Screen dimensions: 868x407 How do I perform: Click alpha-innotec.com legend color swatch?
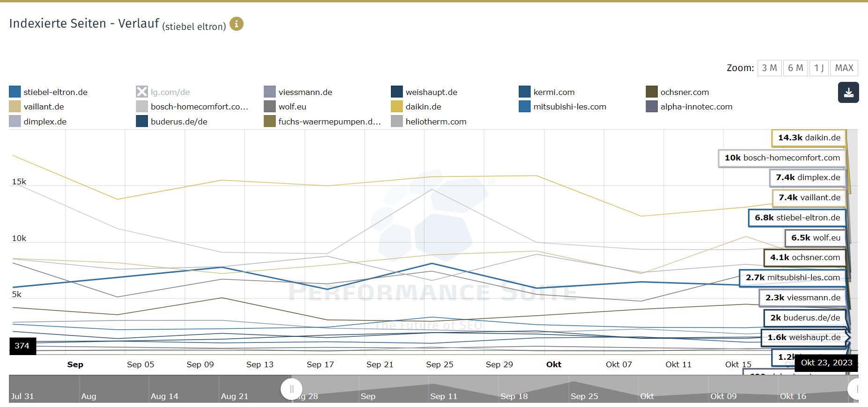tap(652, 106)
